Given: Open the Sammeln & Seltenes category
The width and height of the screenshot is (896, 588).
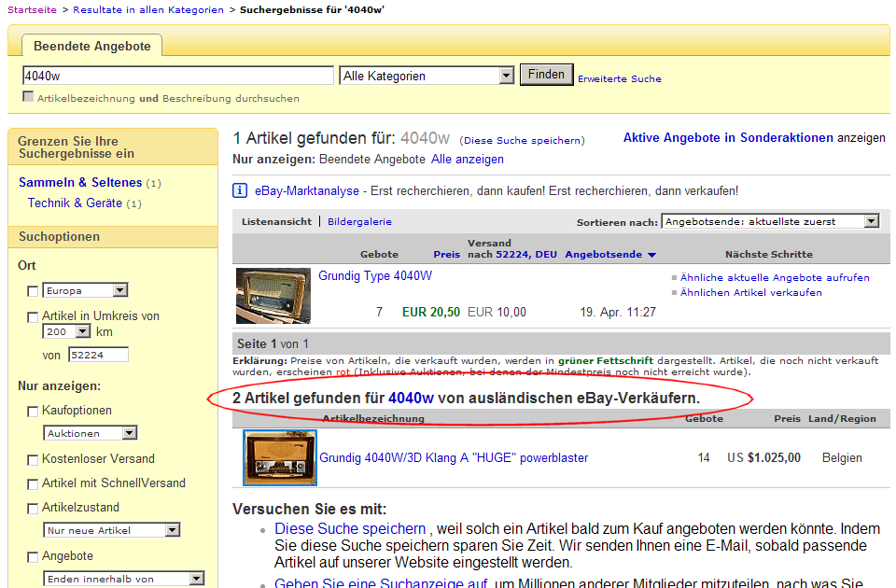Looking at the screenshot, I should tap(80, 182).
